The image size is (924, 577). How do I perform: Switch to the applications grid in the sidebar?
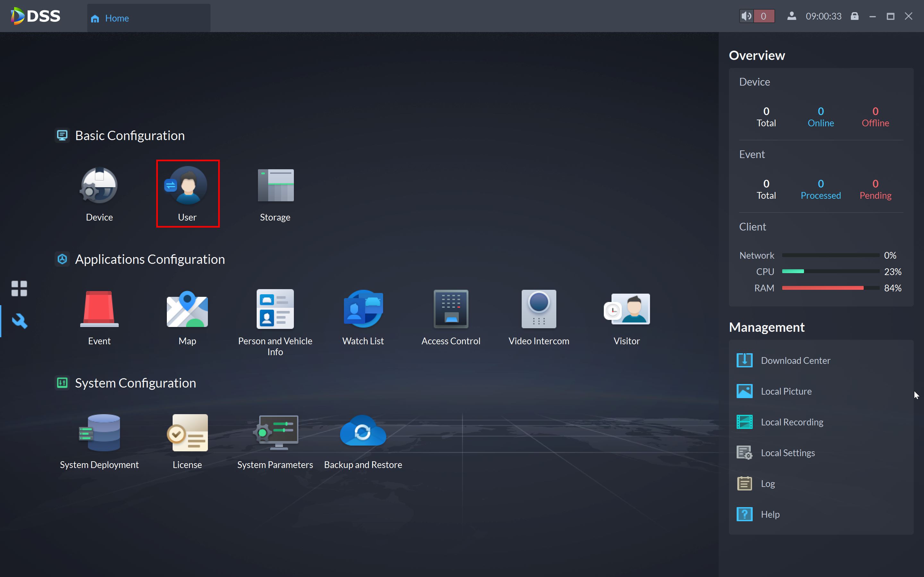(x=19, y=288)
